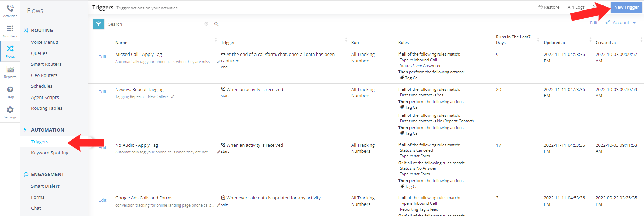The image size is (644, 216).
Task: Click Edit for Missed Call - Apply Tag
Action: [x=102, y=57]
